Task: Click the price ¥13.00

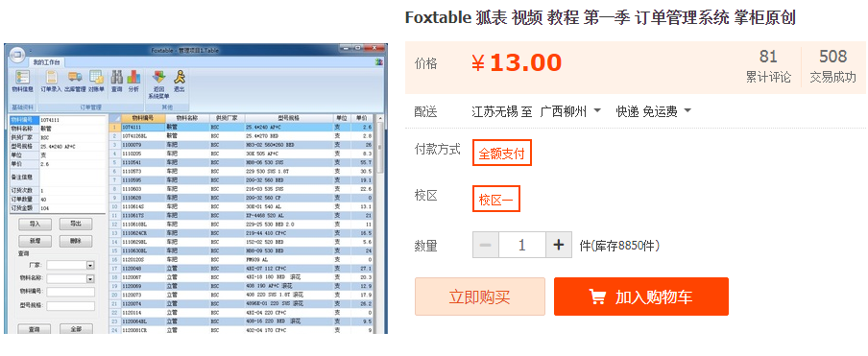Action: [517, 63]
